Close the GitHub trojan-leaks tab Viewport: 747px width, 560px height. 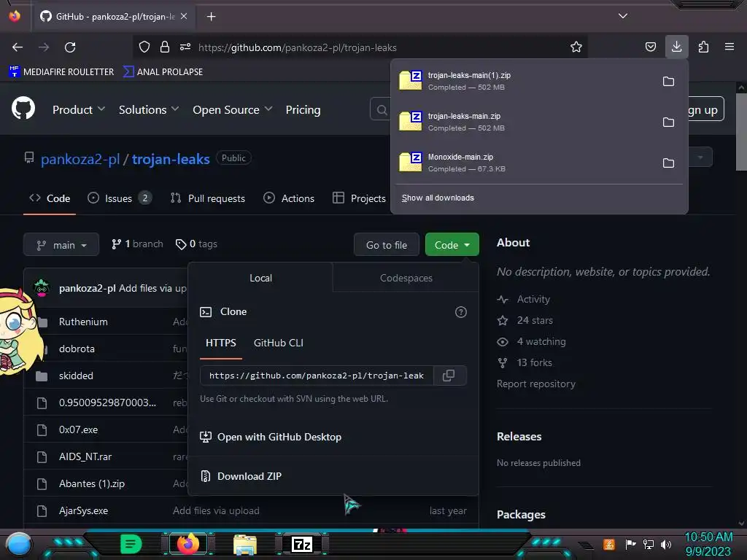coord(184,16)
